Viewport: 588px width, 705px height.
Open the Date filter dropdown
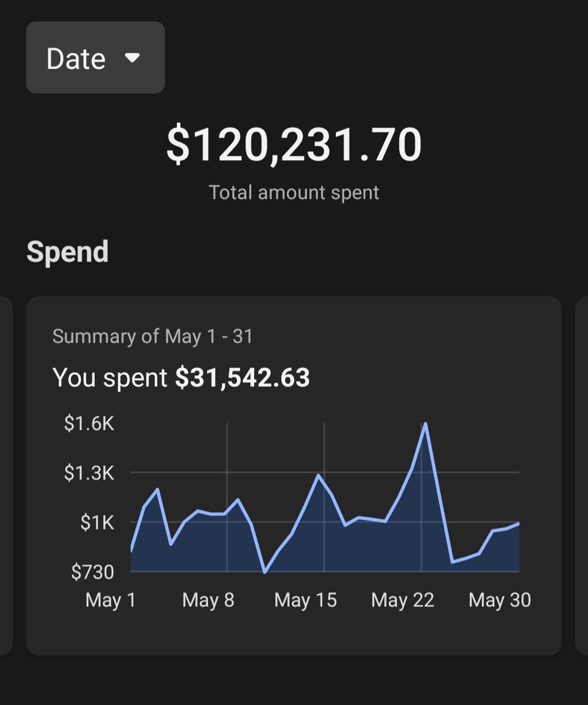[95, 58]
